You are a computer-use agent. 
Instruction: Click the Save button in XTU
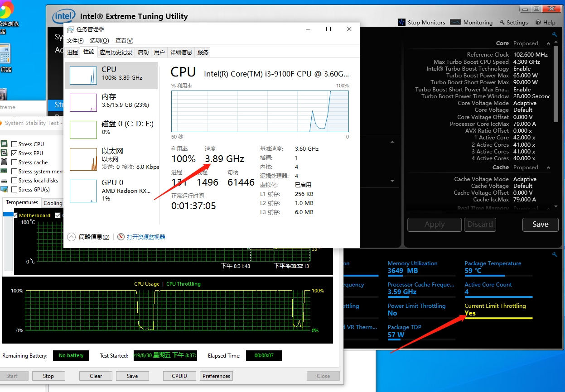point(540,225)
